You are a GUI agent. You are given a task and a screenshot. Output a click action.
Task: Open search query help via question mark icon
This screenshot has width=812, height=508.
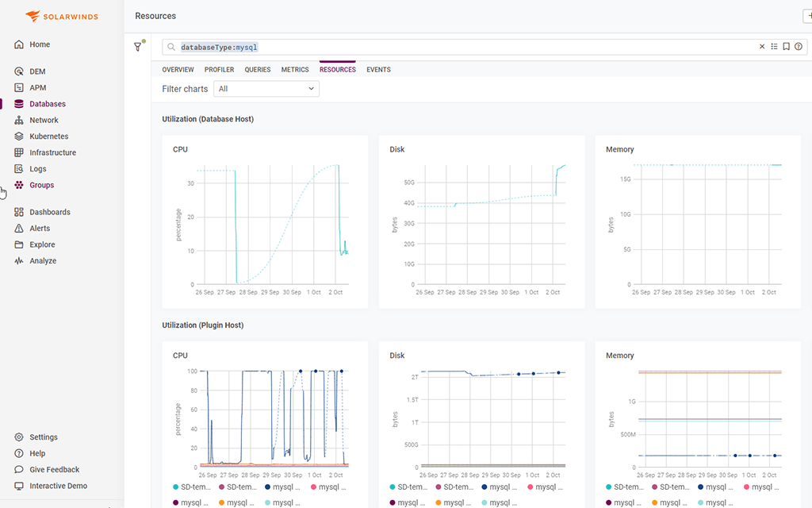coord(798,46)
